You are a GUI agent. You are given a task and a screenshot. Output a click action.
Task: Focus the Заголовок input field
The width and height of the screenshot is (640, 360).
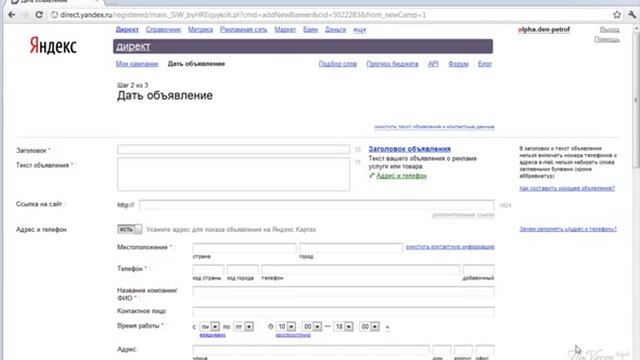coord(233,149)
